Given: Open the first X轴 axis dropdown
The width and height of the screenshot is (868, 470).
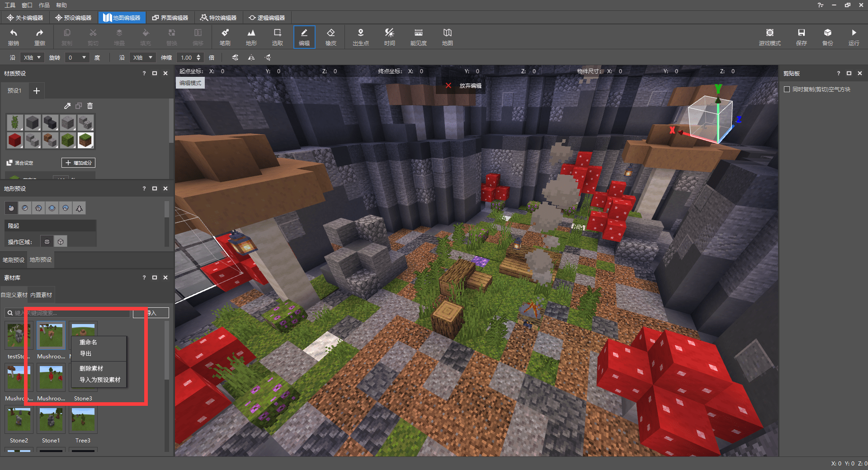Looking at the screenshot, I should coord(33,57).
